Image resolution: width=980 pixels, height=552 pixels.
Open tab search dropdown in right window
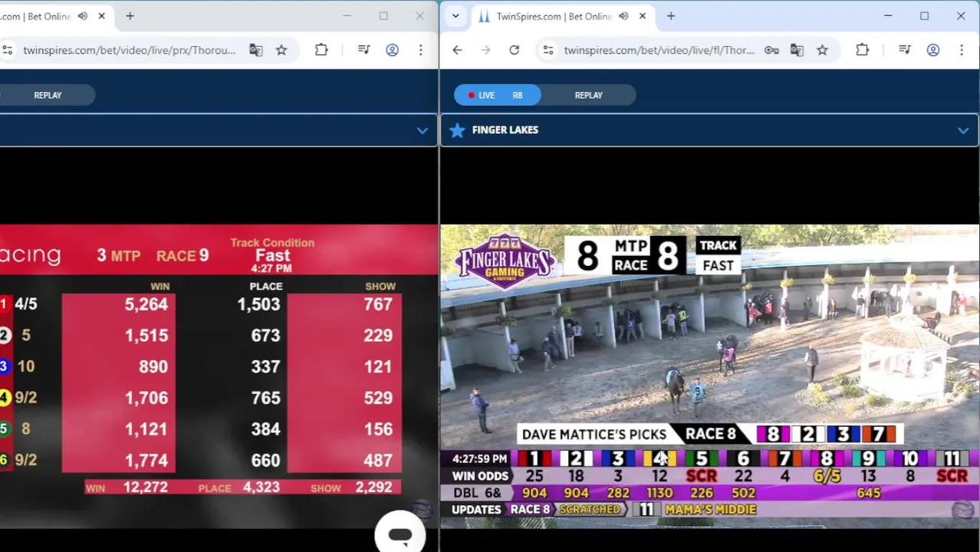(x=455, y=16)
